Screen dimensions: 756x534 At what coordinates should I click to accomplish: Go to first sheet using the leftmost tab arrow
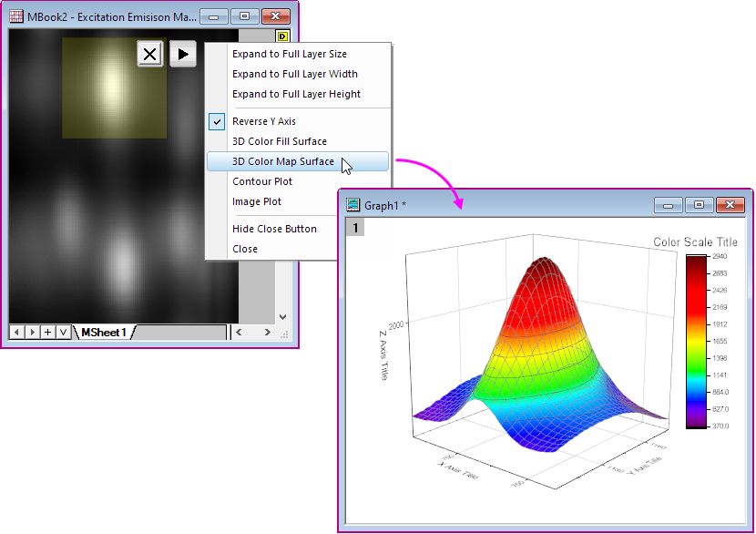pyautogui.click(x=16, y=333)
